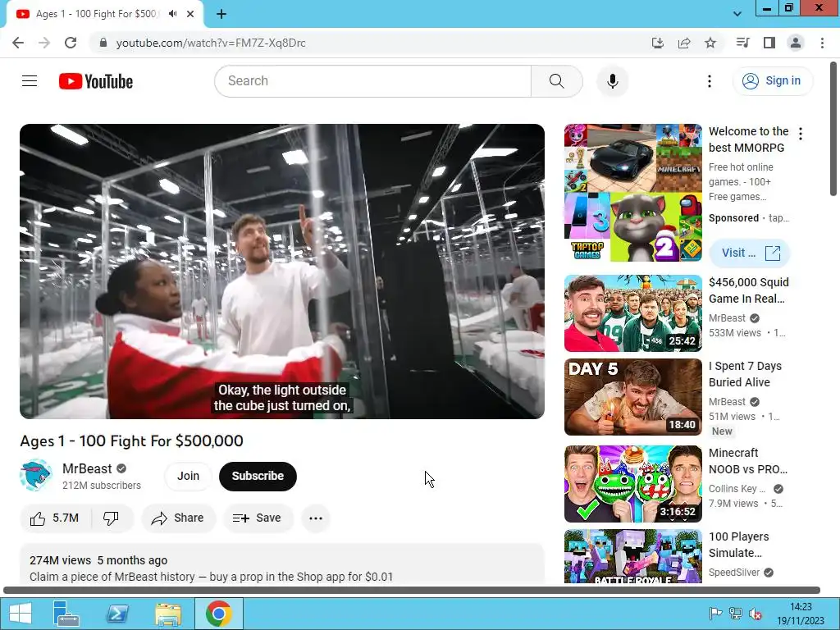Viewport: 840px width, 630px height.
Task: Share the MrBeast video
Action: point(178,518)
